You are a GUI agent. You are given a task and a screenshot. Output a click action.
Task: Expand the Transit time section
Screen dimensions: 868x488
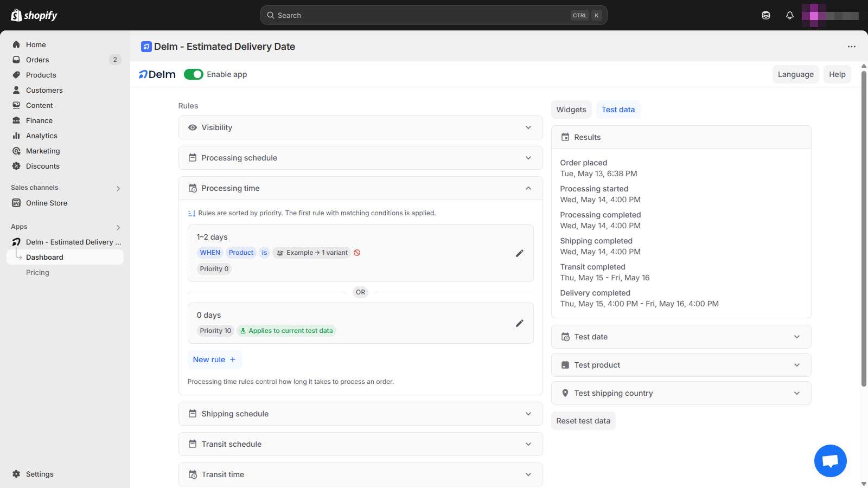click(361, 474)
